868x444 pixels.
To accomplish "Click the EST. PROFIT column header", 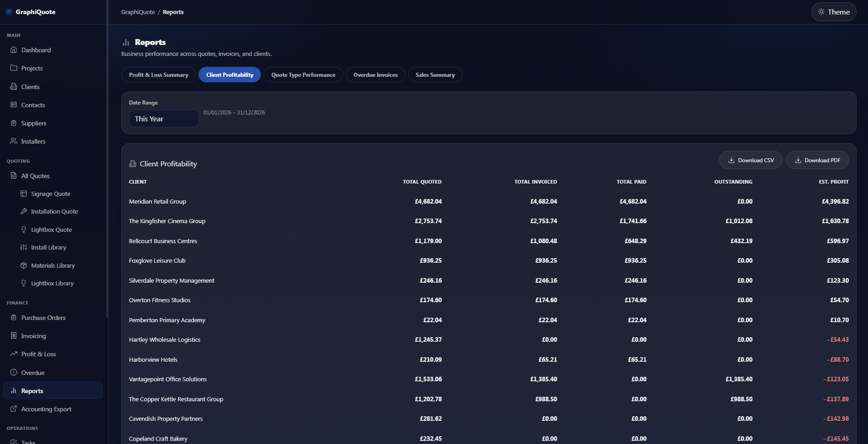I will point(833,182).
